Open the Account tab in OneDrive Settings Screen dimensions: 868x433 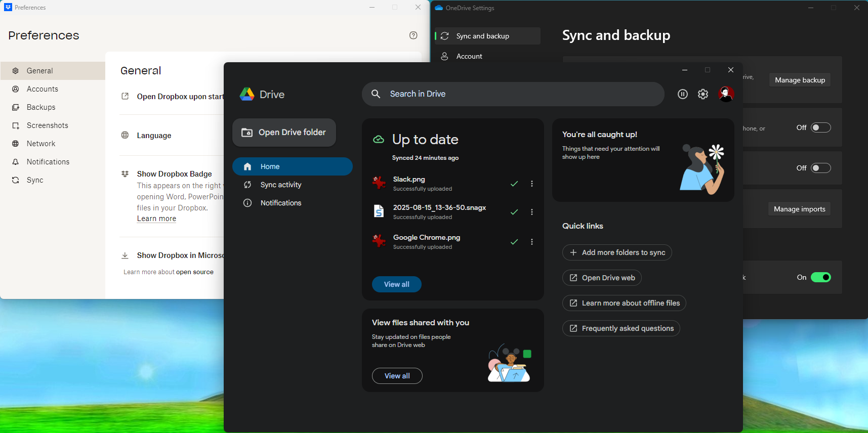pyautogui.click(x=469, y=56)
